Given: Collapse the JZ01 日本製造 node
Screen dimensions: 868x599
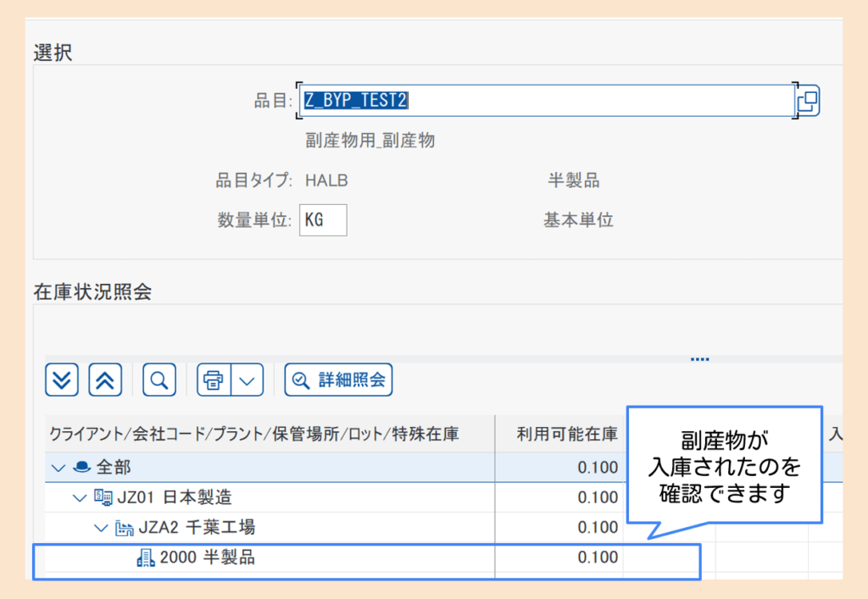Looking at the screenshot, I should click(x=78, y=497).
